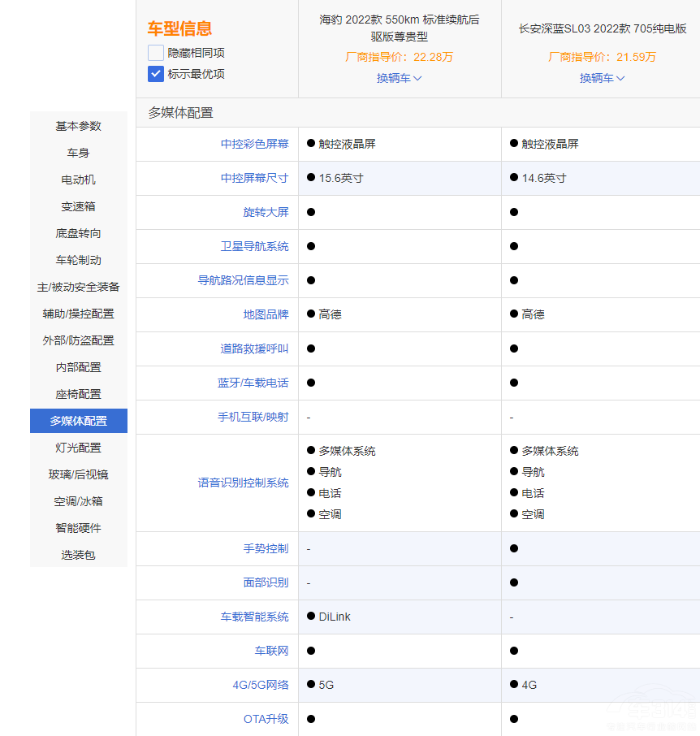Navigate to 智能硬件 sidebar entry

coord(79,528)
